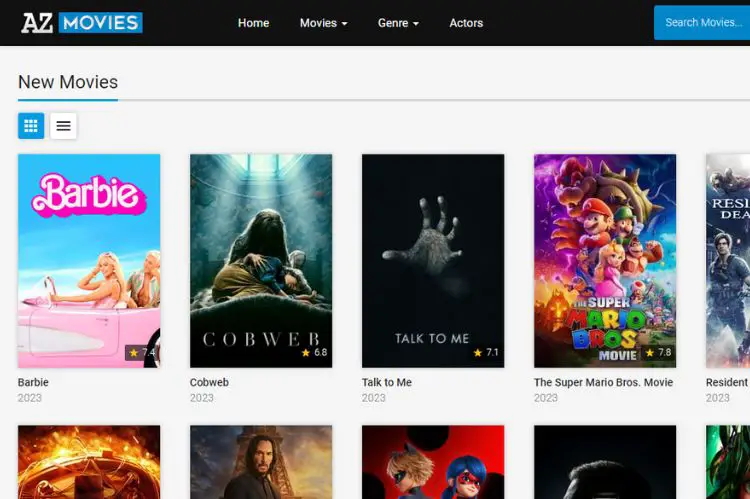Click the Resident title link
The width and height of the screenshot is (750, 499).
click(x=727, y=382)
